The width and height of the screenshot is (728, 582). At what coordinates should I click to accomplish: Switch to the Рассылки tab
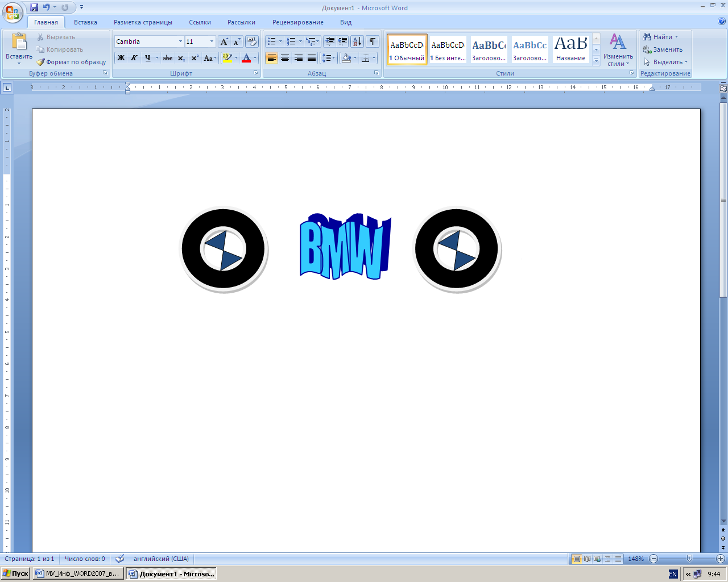241,22
